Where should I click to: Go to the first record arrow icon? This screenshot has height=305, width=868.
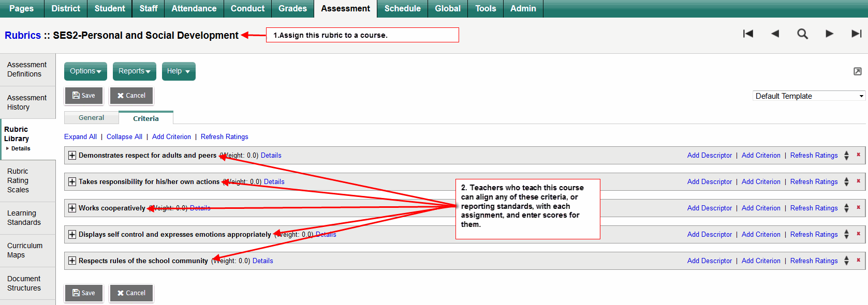click(x=748, y=34)
